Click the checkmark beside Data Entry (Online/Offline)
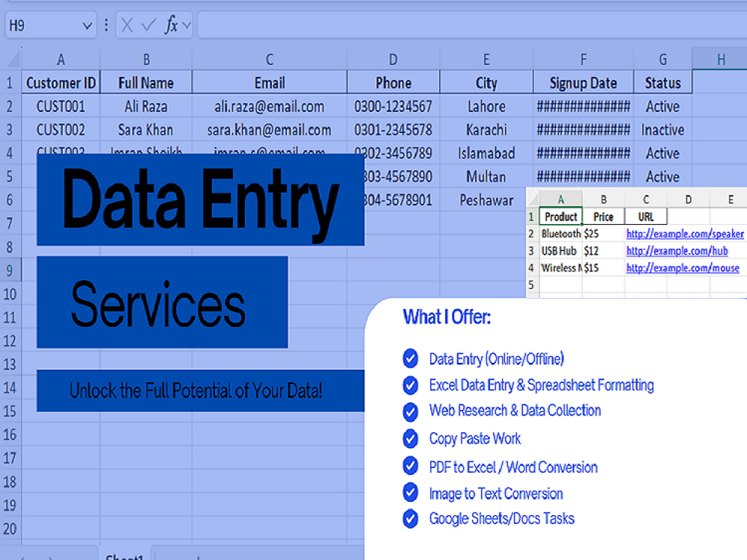747x560 pixels. [410, 358]
